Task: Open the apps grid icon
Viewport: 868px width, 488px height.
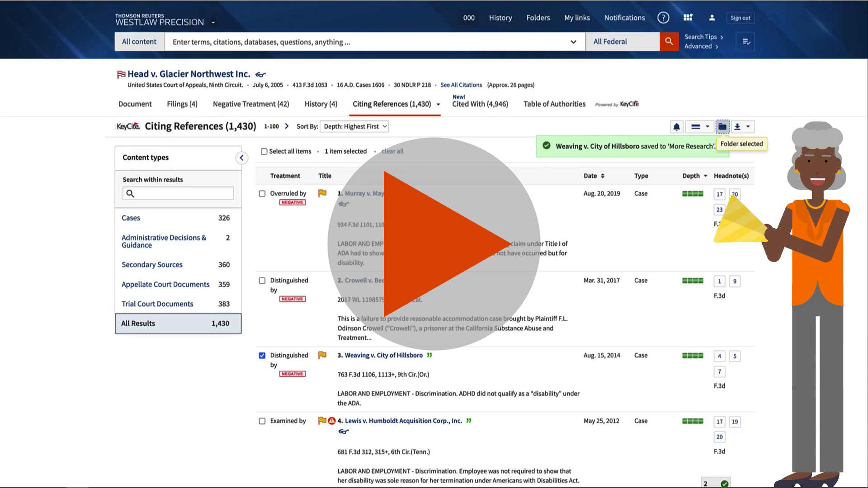Action: 688,18
